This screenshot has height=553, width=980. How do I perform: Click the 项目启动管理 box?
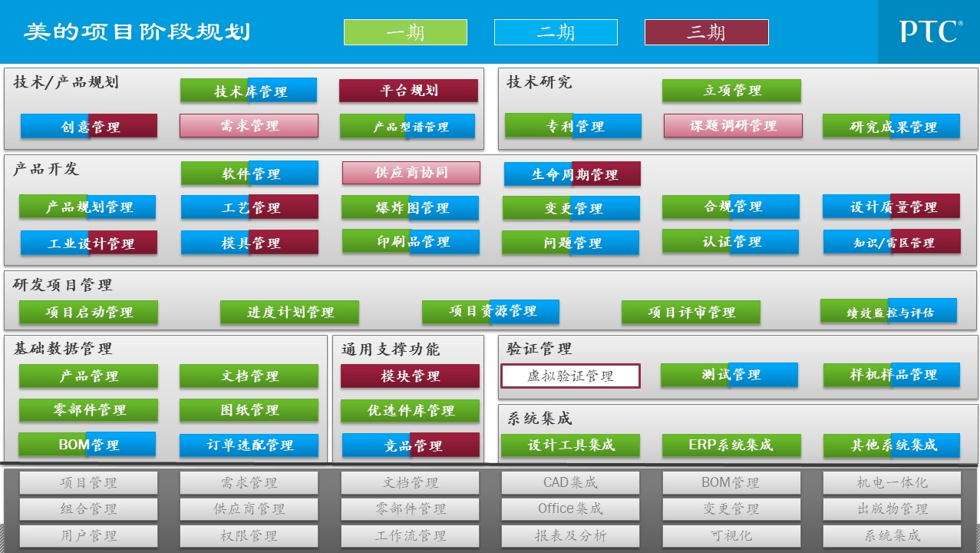(x=88, y=312)
